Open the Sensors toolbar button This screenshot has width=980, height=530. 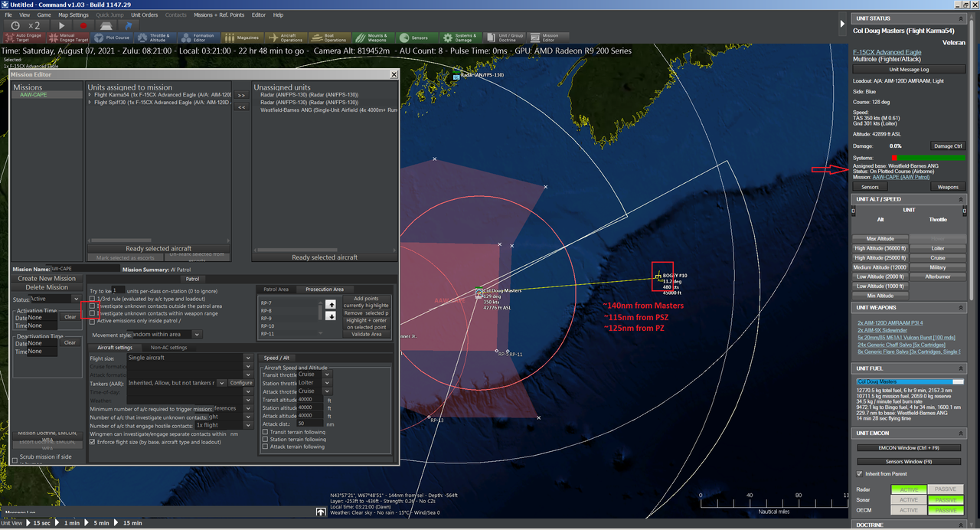pyautogui.click(x=417, y=37)
